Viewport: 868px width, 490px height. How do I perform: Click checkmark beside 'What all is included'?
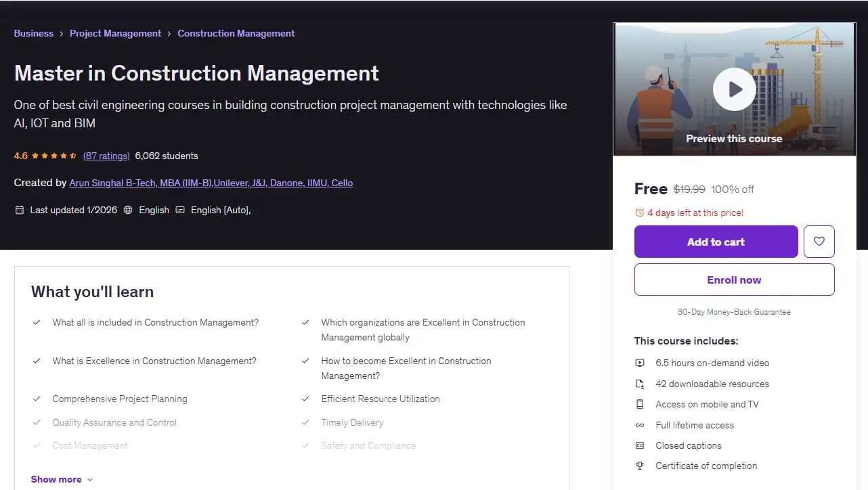click(x=37, y=322)
